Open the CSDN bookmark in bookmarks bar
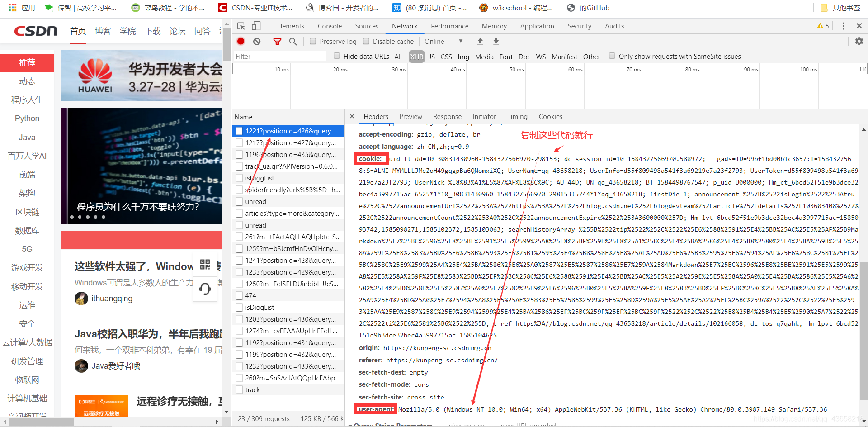The image size is (868, 427). (x=255, y=8)
